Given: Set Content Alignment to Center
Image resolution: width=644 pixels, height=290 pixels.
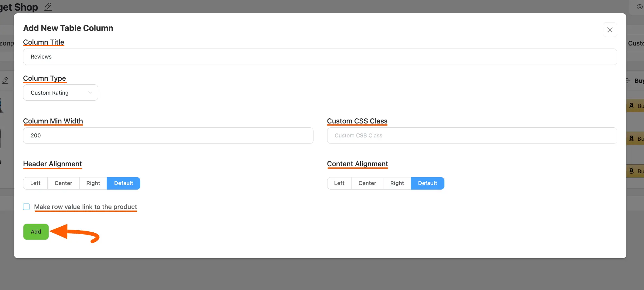Looking at the screenshot, I should [367, 183].
